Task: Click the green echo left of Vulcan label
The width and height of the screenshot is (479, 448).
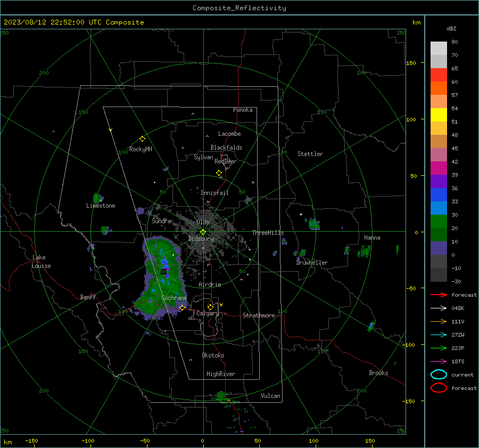Action: coord(221,396)
